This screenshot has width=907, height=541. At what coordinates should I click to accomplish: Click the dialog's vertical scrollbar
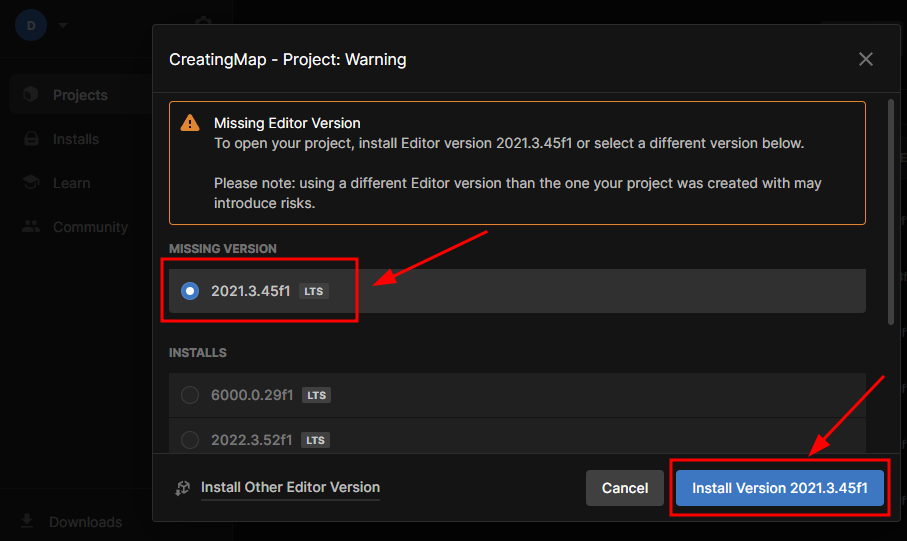coord(891,210)
